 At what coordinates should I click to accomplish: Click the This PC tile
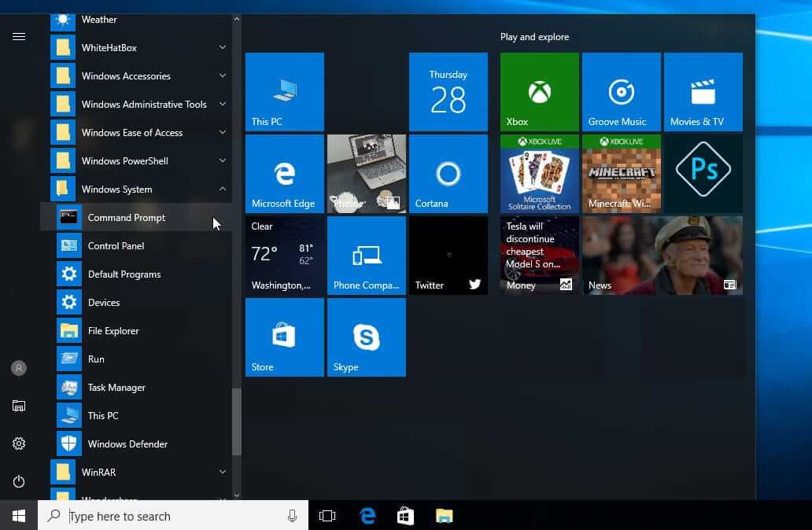coord(285,92)
